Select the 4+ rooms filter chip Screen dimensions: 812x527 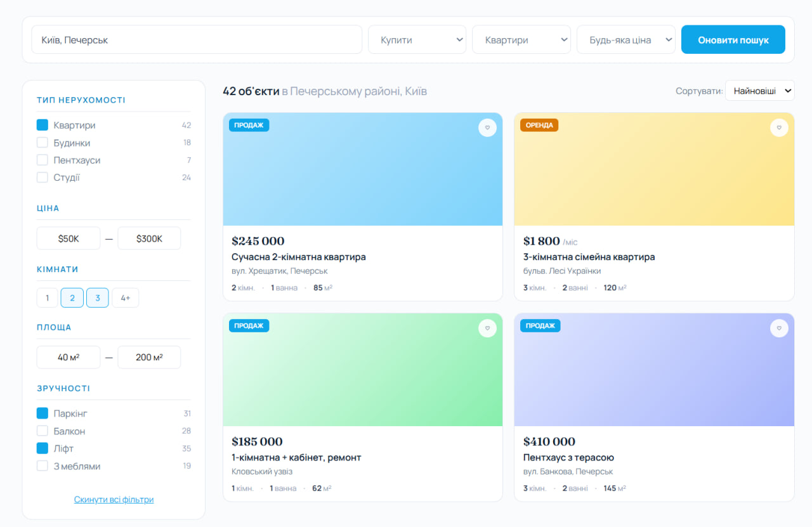click(x=126, y=298)
